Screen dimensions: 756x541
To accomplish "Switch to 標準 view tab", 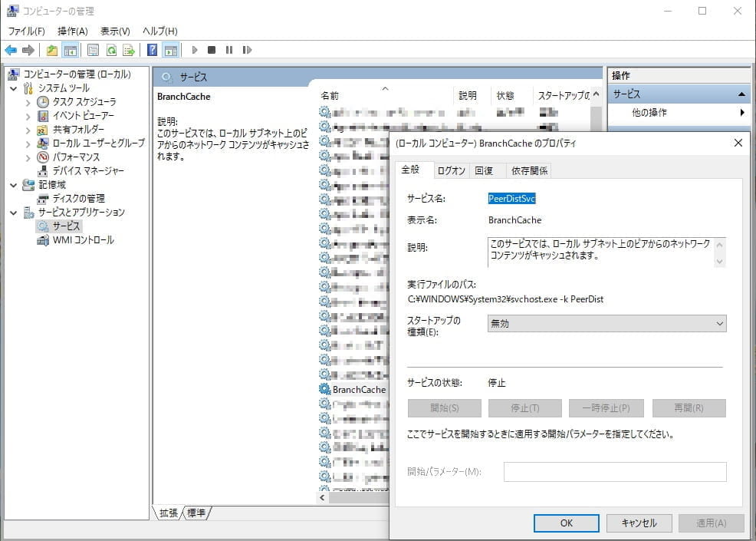I will click(196, 513).
